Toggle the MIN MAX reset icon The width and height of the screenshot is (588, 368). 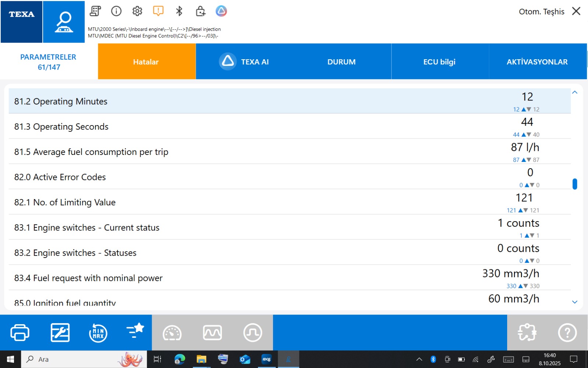click(98, 333)
